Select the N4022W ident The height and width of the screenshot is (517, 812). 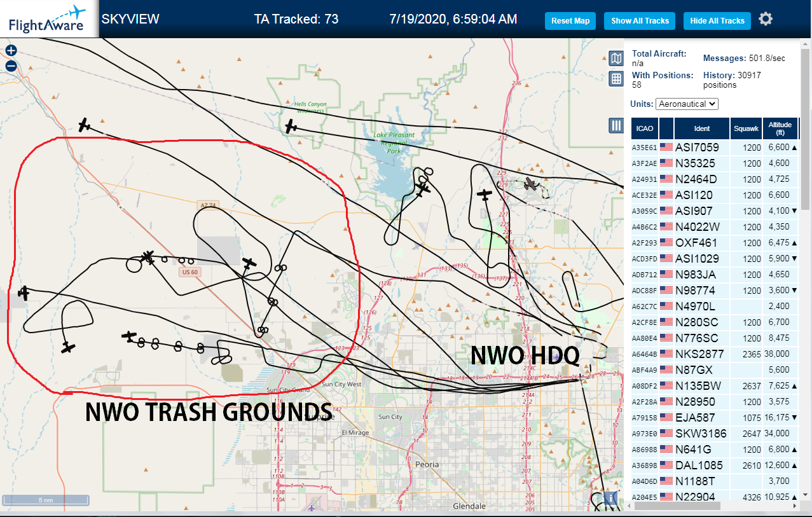point(698,226)
